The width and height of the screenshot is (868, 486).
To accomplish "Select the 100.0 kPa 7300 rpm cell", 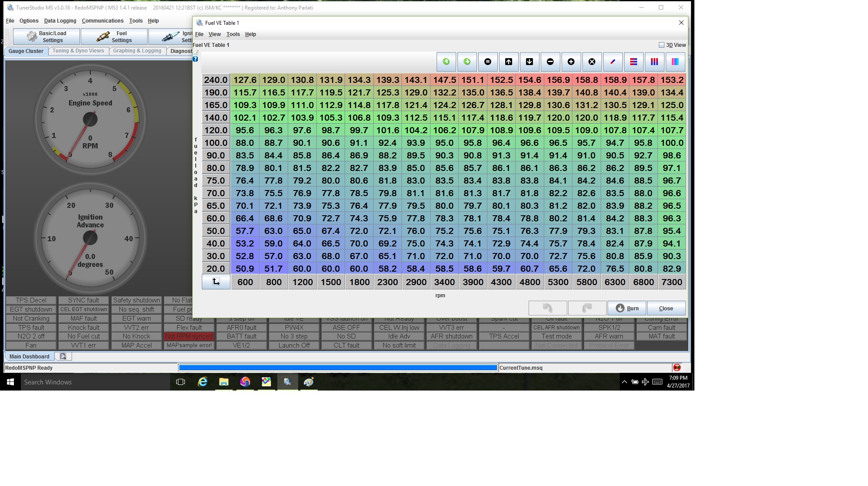I will (x=671, y=143).
